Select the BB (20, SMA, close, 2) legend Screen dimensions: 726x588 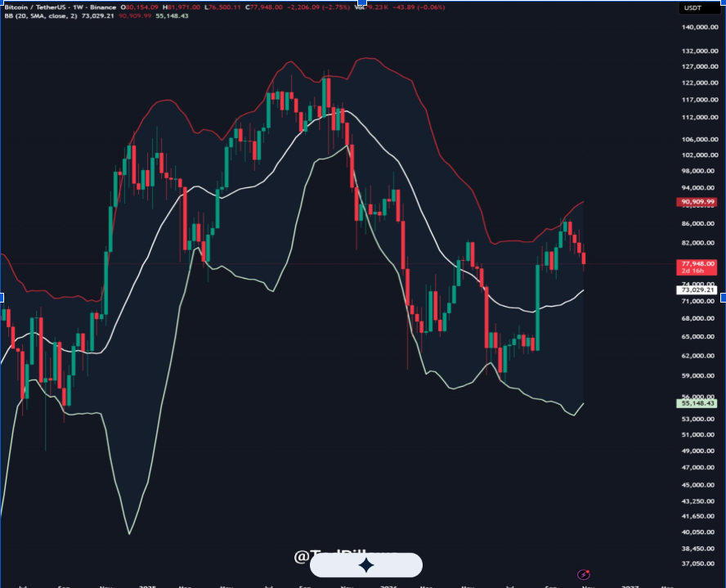(x=41, y=16)
